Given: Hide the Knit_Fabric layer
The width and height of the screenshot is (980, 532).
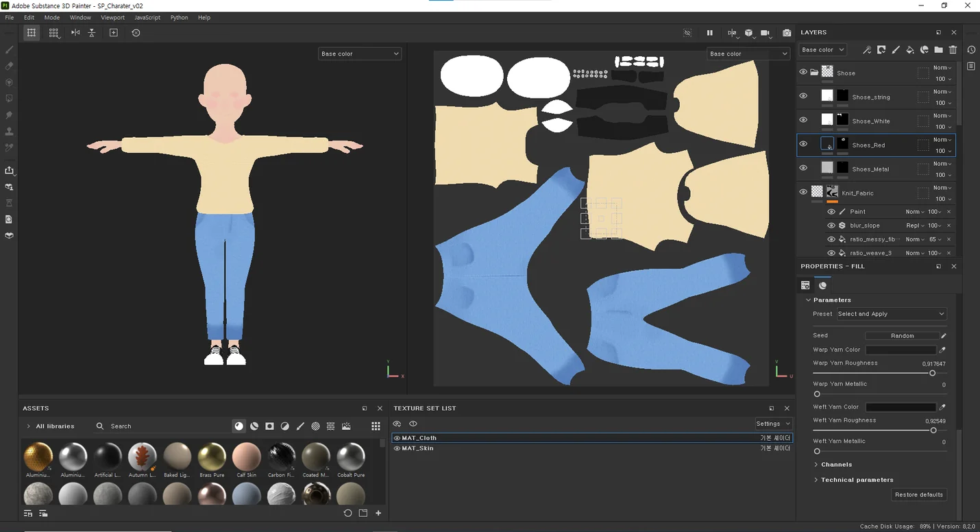Looking at the screenshot, I should 803,192.
